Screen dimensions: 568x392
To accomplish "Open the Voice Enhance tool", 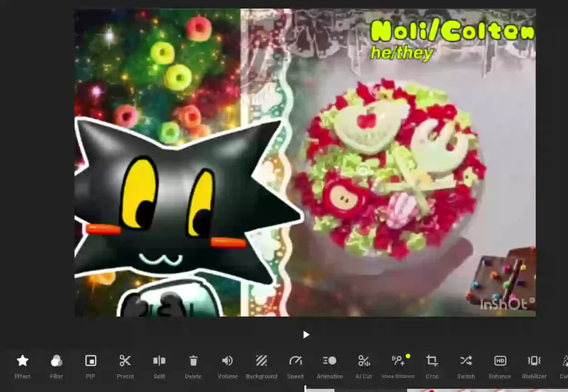I will pos(398,366).
